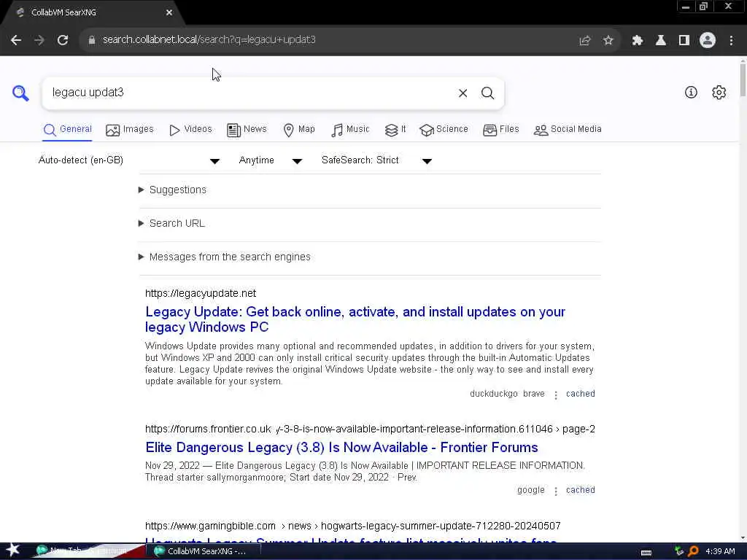Open the https://legacyupdate.net URL link
This screenshot has height=560, width=747.
[x=201, y=293]
